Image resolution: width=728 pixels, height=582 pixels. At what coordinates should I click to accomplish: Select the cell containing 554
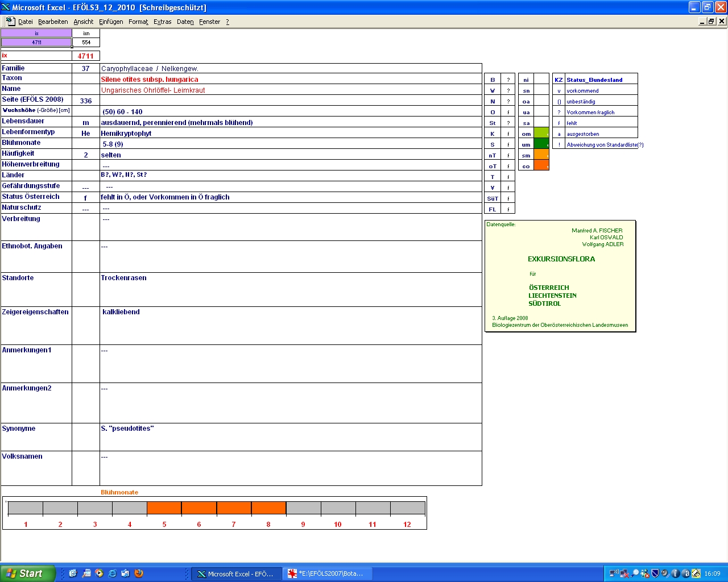86,42
